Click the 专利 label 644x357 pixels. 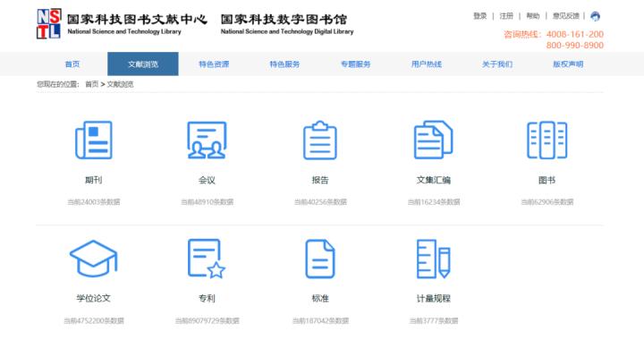[207, 298]
